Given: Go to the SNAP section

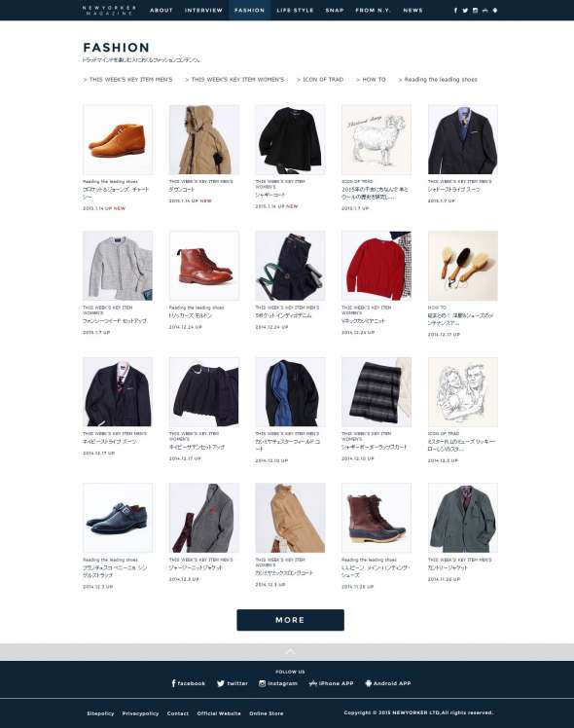Looking at the screenshot, I should point(335,10).
